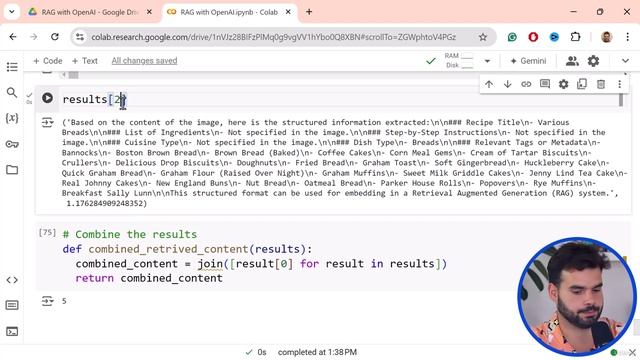The height and width of the screenshot is (360, 640).
Task: Close the Colab browser tab
Action: click(288, 12)
